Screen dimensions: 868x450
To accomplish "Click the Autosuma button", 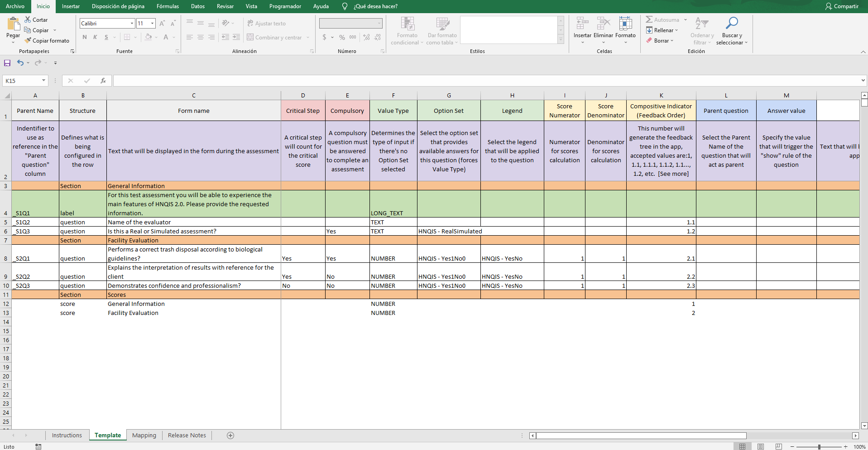I will [x=662, y=20].
